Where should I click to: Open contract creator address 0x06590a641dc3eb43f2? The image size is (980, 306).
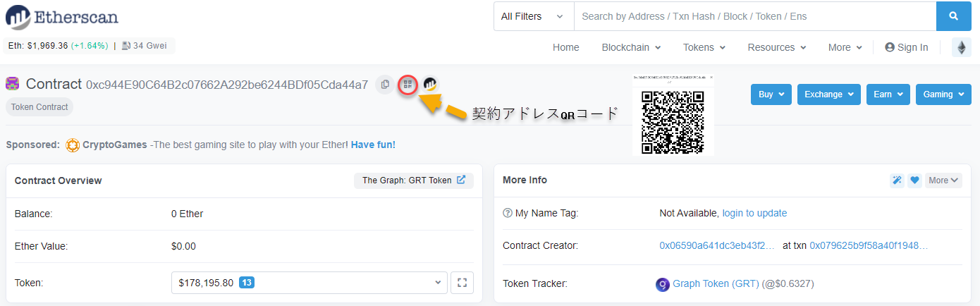point(717,245)
